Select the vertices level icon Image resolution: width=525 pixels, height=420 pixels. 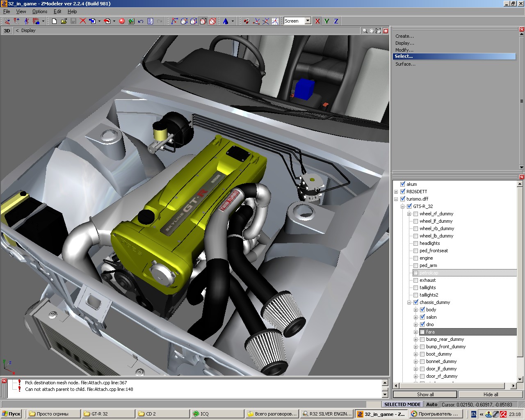click(x=175, y=21)
